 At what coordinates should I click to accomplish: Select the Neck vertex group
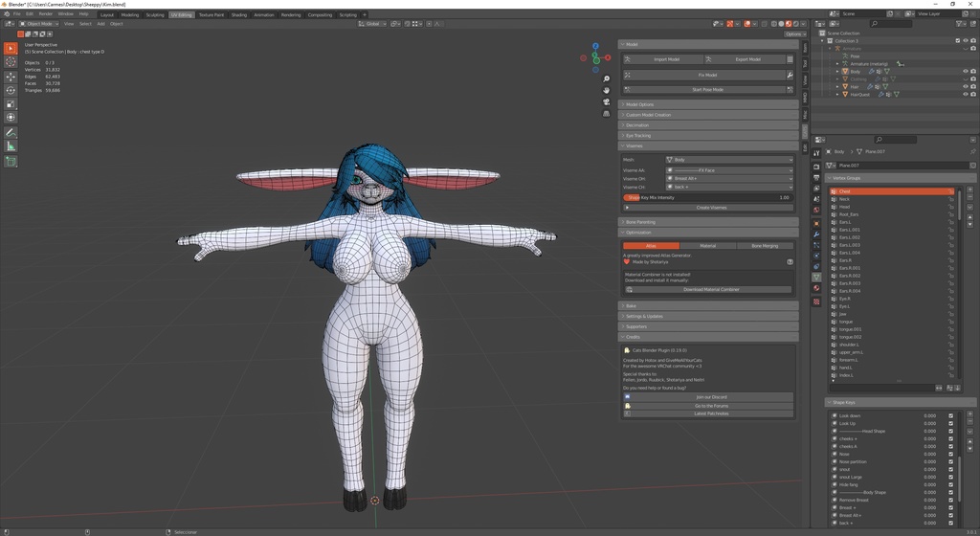point(891,199)
